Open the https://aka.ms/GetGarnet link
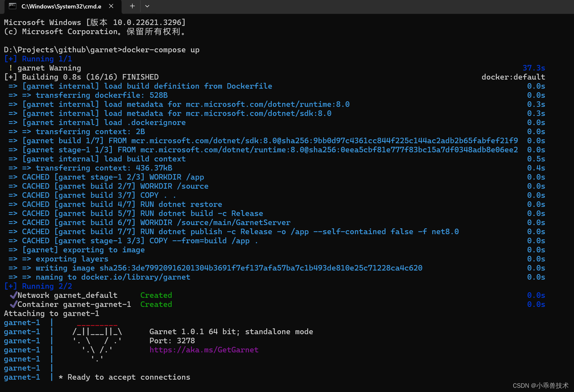This screenshot has height=392, width=574. 204,350
